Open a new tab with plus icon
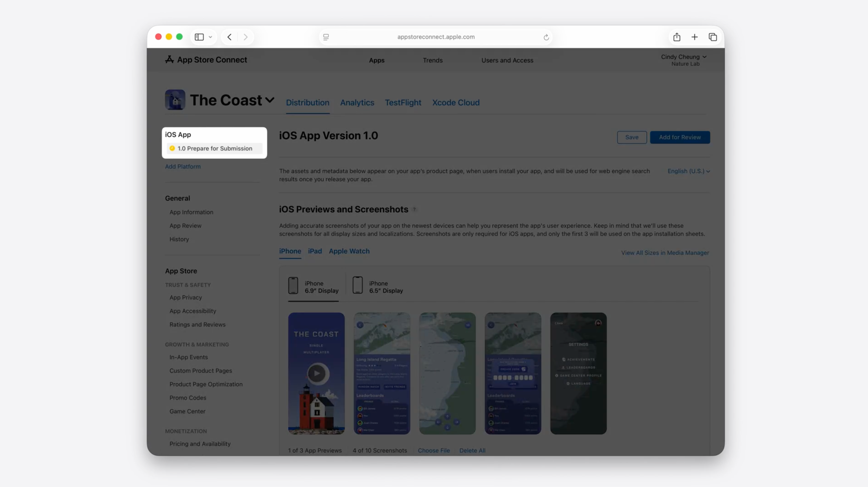Image resolution: width=868 pixels, height=487 pixels. (694, 37)
